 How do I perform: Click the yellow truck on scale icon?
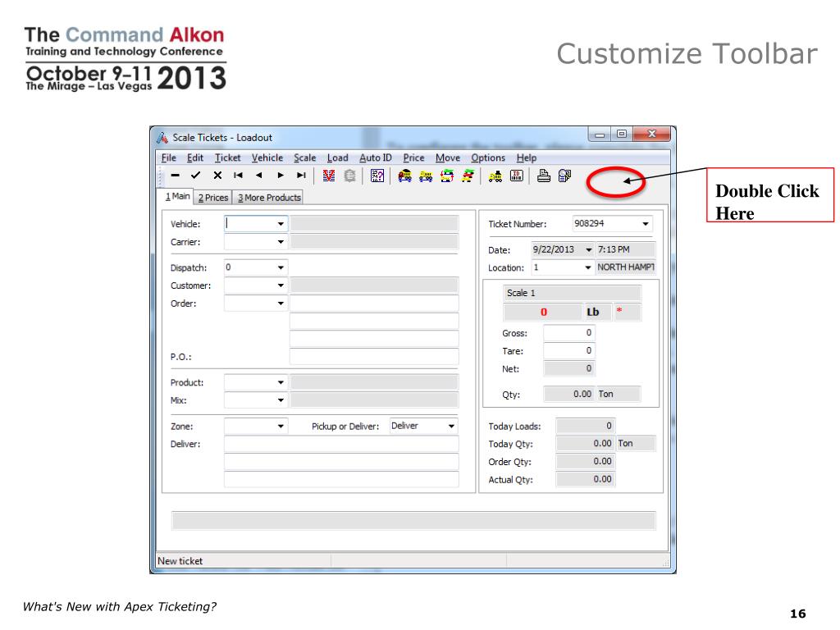click(x=426, y=176)
